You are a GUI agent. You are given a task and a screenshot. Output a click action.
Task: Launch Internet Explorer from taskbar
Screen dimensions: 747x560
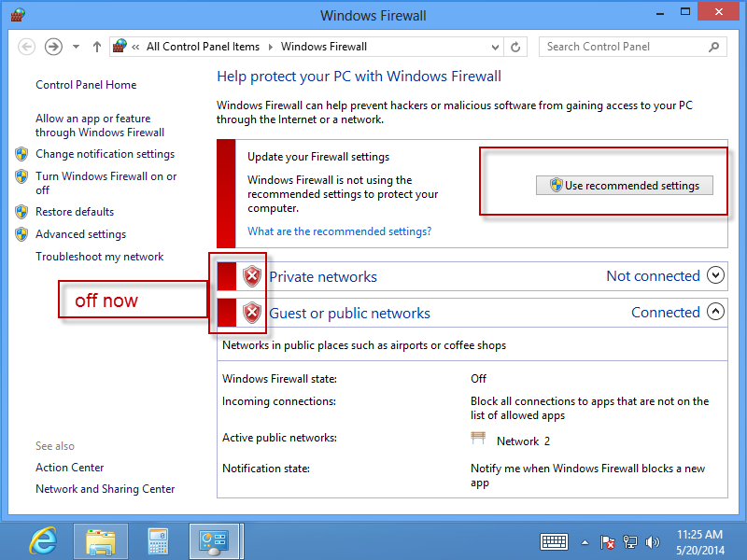pyautogui.click(x=43, y=541)
